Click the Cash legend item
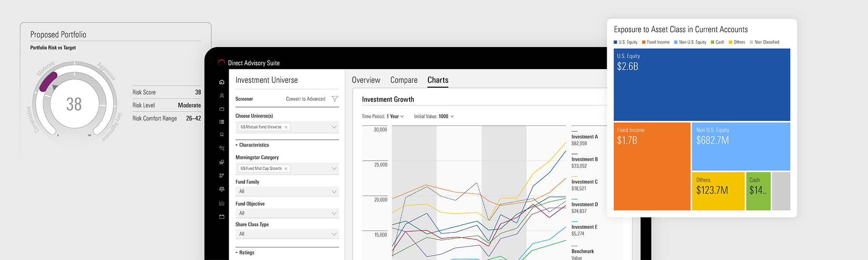This screenshot has height=260, width=868. click(x=717, y=42)
